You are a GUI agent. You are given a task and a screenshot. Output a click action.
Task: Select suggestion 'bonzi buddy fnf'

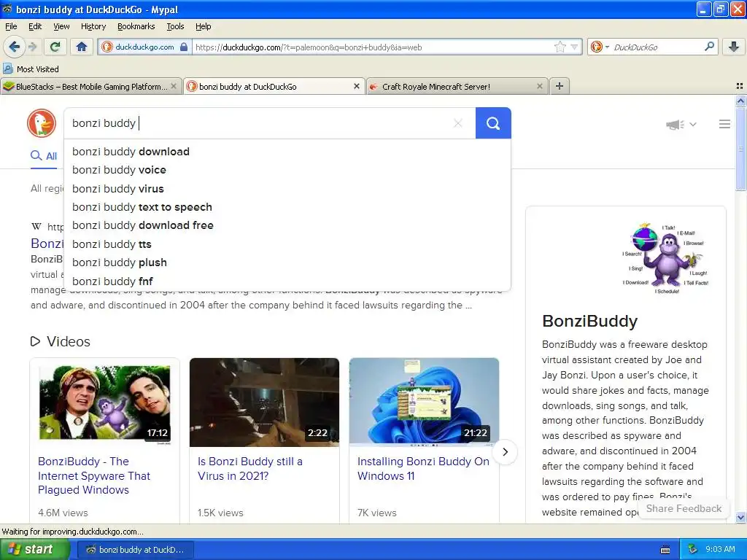tap(287, 281)
